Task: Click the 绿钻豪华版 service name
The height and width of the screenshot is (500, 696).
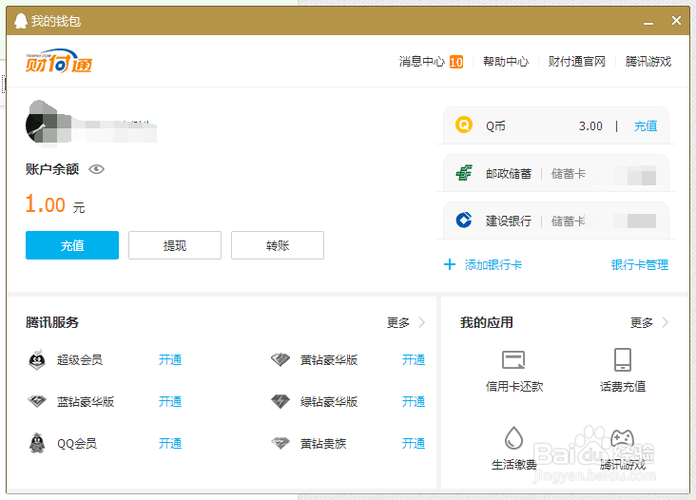Action: click(x=329, y=401)
